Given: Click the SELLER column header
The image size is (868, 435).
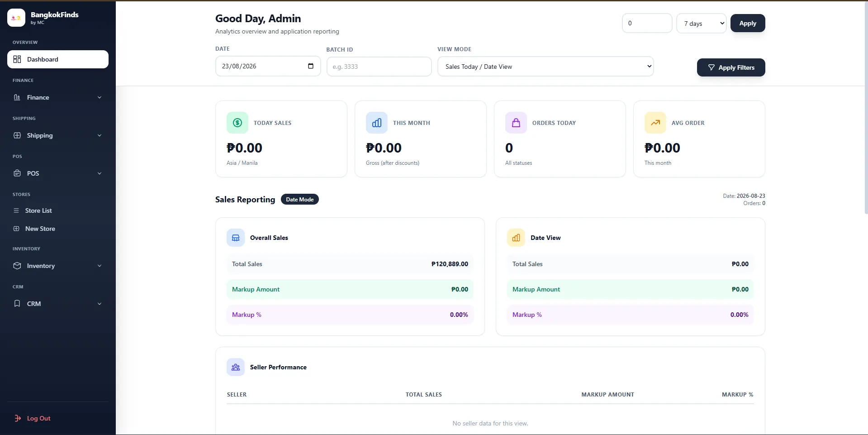Looking at the screenshot, I should [x=237, y=394].
